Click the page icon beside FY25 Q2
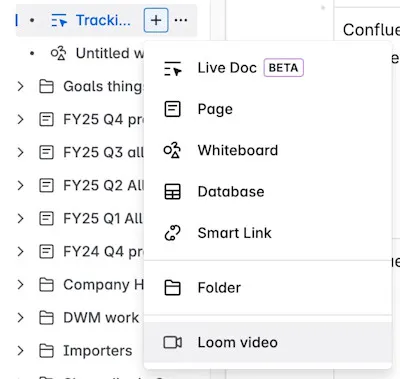 [x=46, y=185]
